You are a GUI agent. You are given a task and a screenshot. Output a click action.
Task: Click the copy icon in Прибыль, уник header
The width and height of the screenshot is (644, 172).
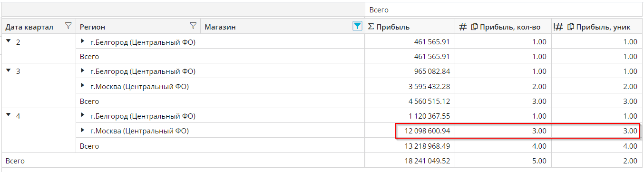[571, 27]
